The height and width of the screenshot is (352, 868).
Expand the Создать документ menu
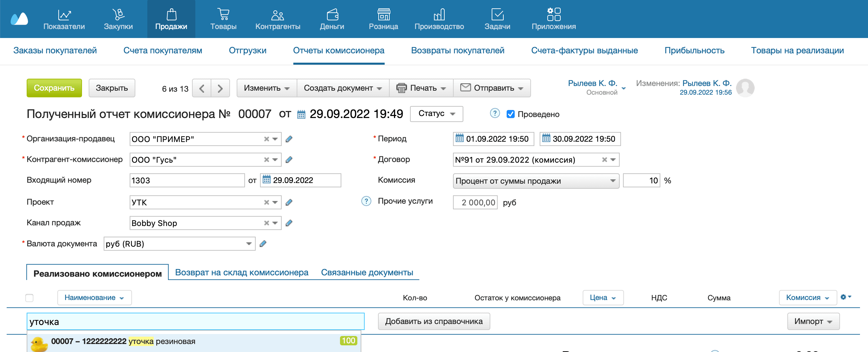click(x=342, y=88)
